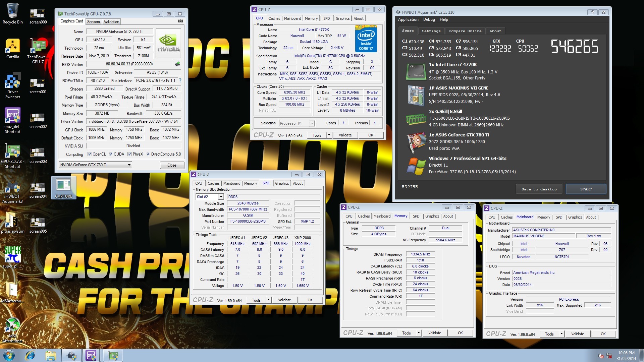Viewport: 644px width, 362px height.
Task: Click the GPU-Z Name field value
Action: point(119,32)
